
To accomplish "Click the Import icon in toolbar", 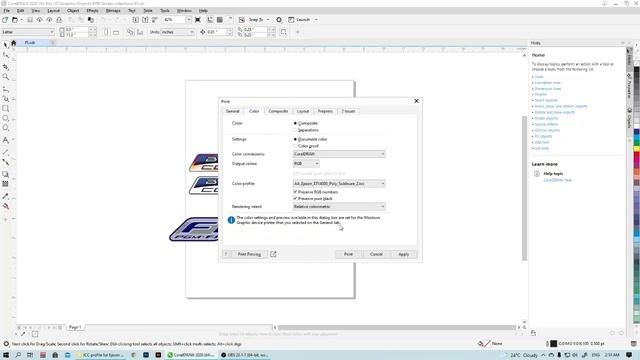I will [136, 20].
